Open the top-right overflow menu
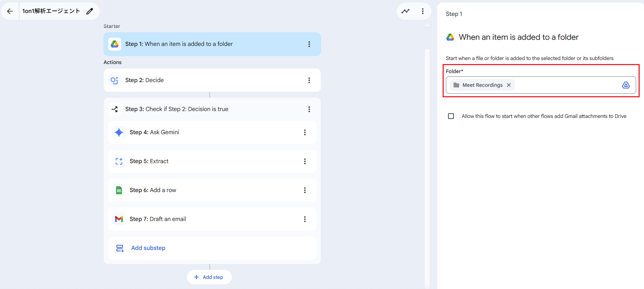 click(422, 11)
